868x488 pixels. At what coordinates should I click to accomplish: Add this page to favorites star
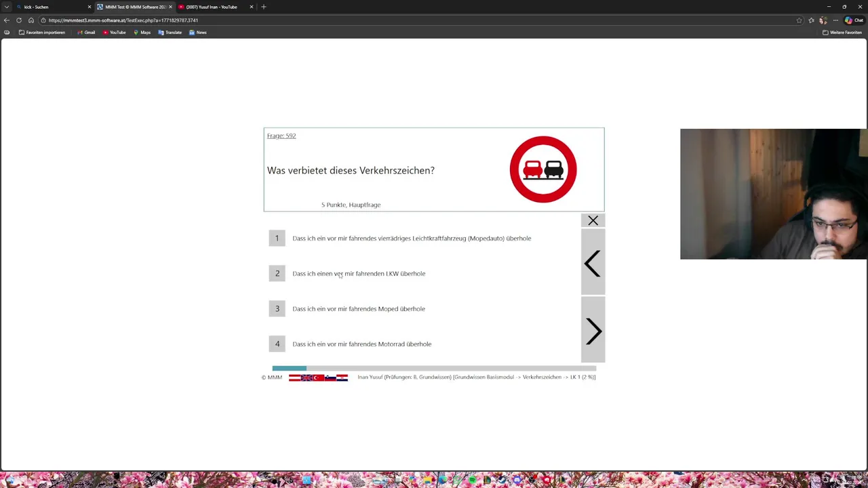(799, 20)
